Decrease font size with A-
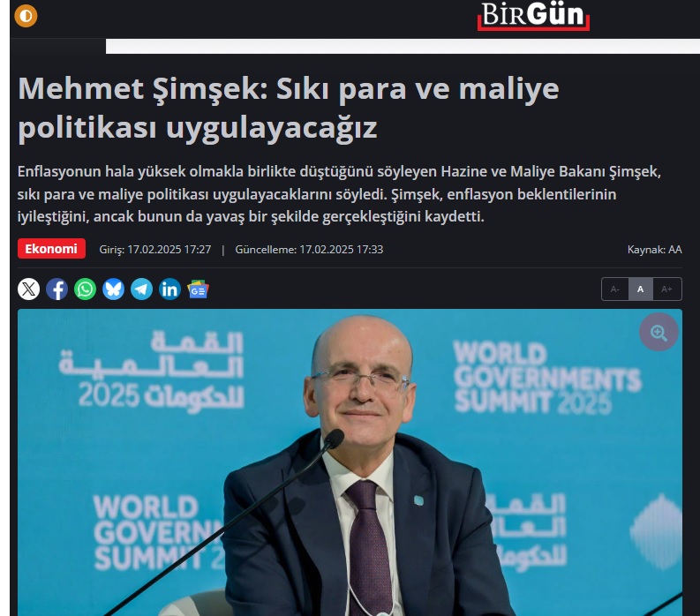The image size is (700, 616). pyautogui.click(x=615, y=289)
